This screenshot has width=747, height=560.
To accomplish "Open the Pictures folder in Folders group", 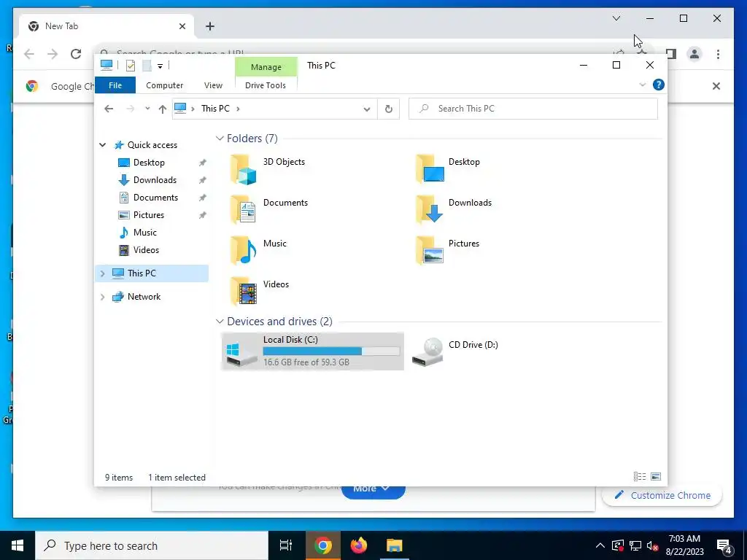I will (x=429, y=251).
